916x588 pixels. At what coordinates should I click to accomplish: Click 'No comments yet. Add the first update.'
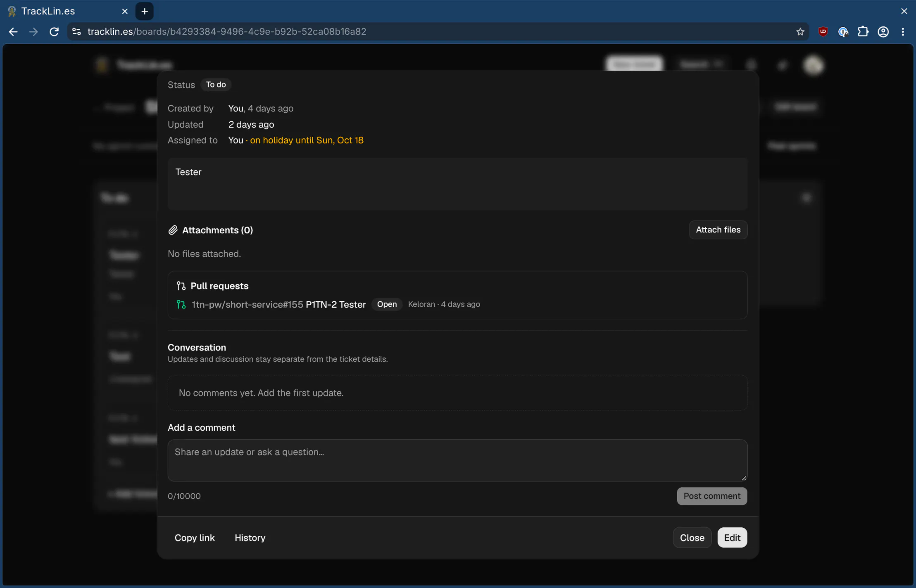pyautogui.click(x=261, y=393)
